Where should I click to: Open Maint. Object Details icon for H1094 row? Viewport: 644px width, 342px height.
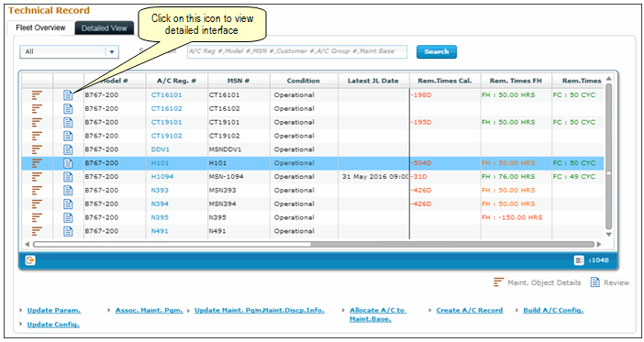click(37, 177)
